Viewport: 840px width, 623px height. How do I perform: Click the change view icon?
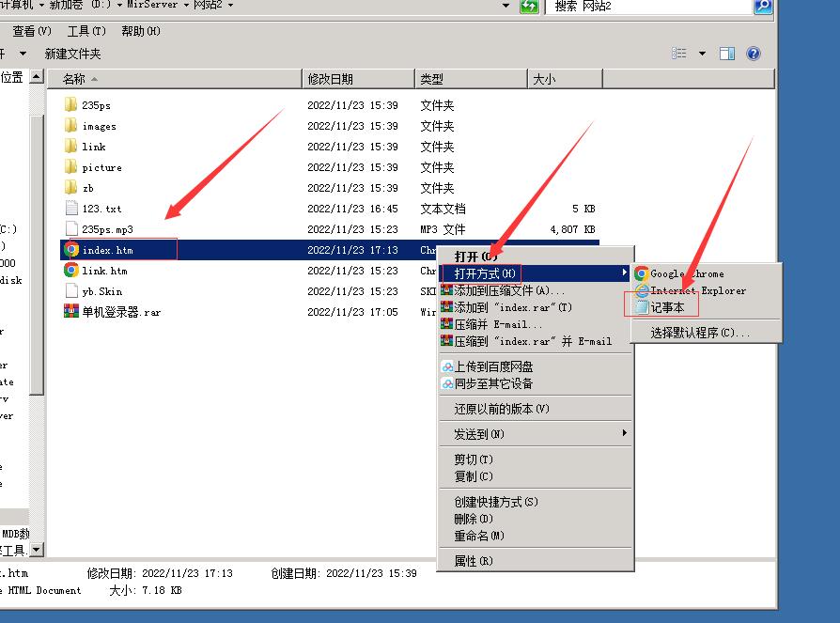tap(679, 53)
